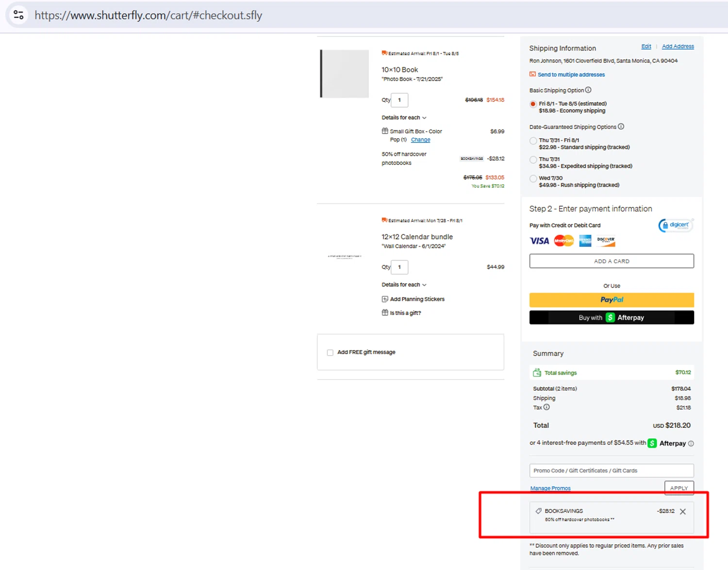The image size is (728, 570).
Task: Click the American Express logo
Action: 585,241
